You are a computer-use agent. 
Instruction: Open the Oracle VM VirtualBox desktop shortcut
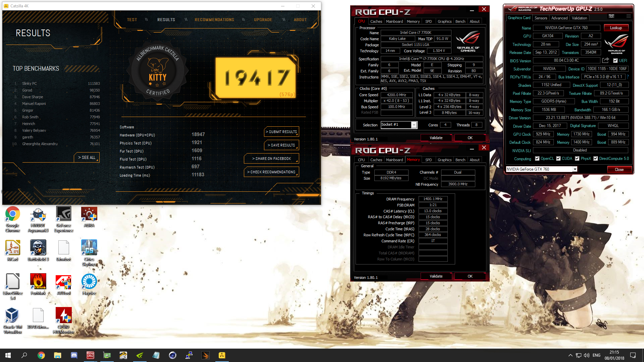pos(13,321)
